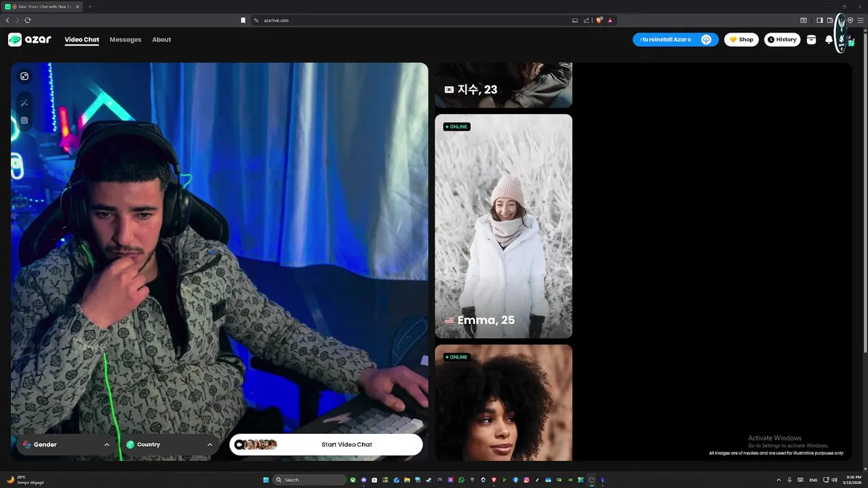Open the Windows Start menu
868x488 pixels.
[266, 480]
